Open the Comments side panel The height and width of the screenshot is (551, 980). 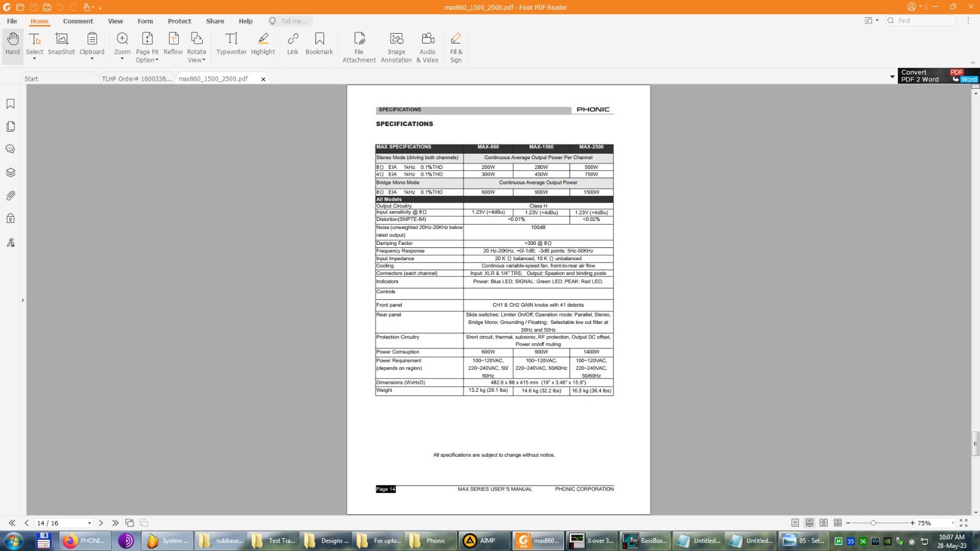10,149
